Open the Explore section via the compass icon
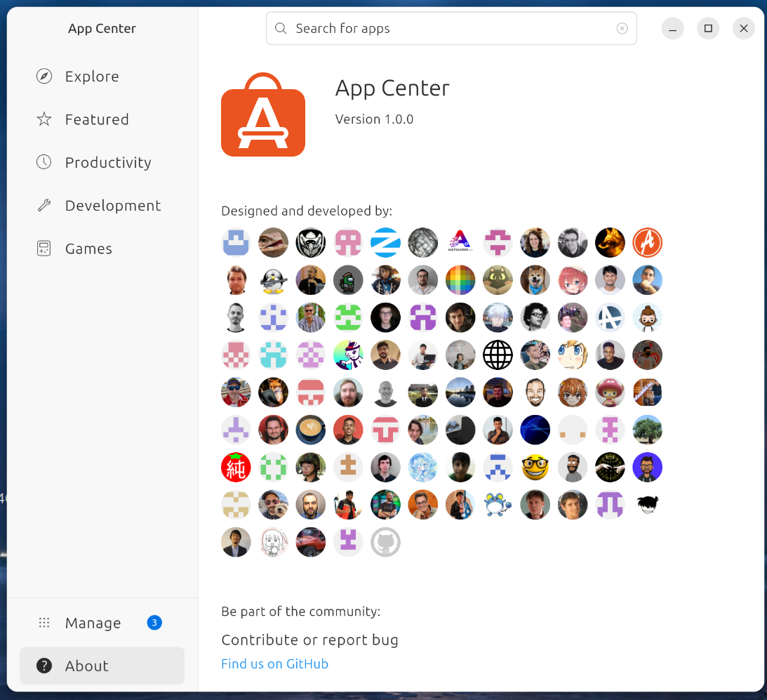 point(44,76)
